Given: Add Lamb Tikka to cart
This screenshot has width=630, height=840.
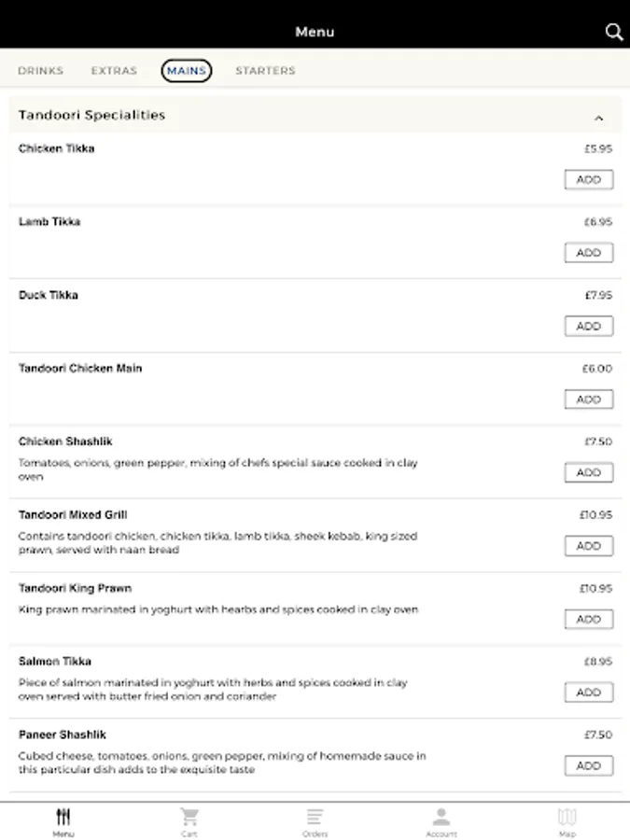Looking at the screenshot, I should [588, 253].
